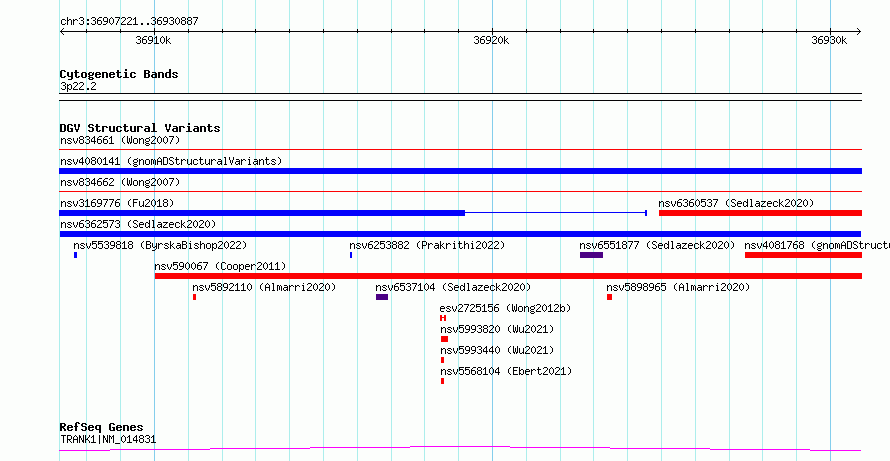Click the 36910k ruler label
Screen dimensions: 890x461
pyautogui.click(x=153, y=40)
